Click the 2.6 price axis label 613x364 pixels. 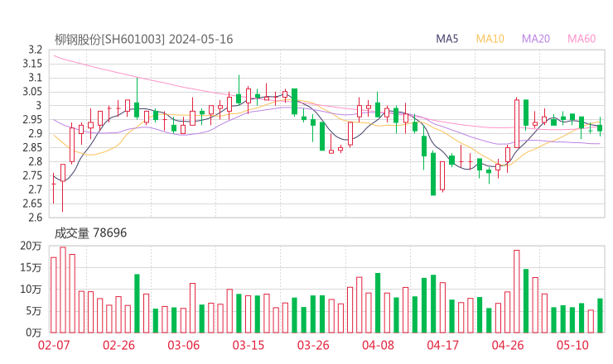click(x=35, y=218)
